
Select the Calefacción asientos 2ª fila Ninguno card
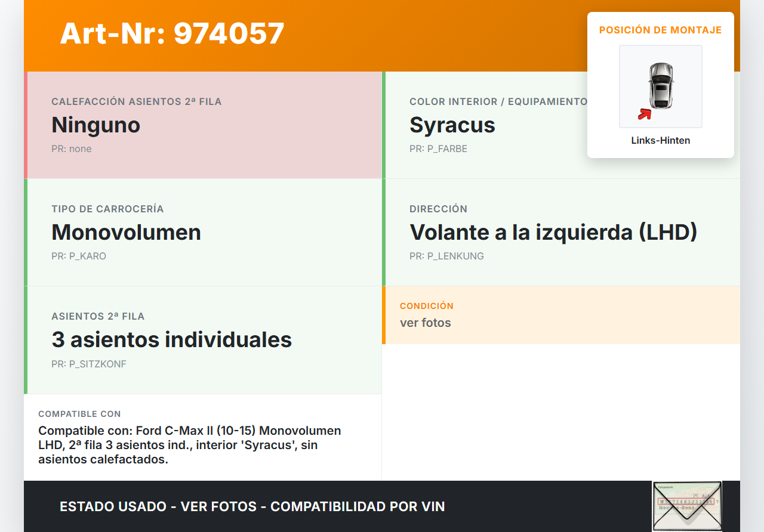(x=203, y=125)
